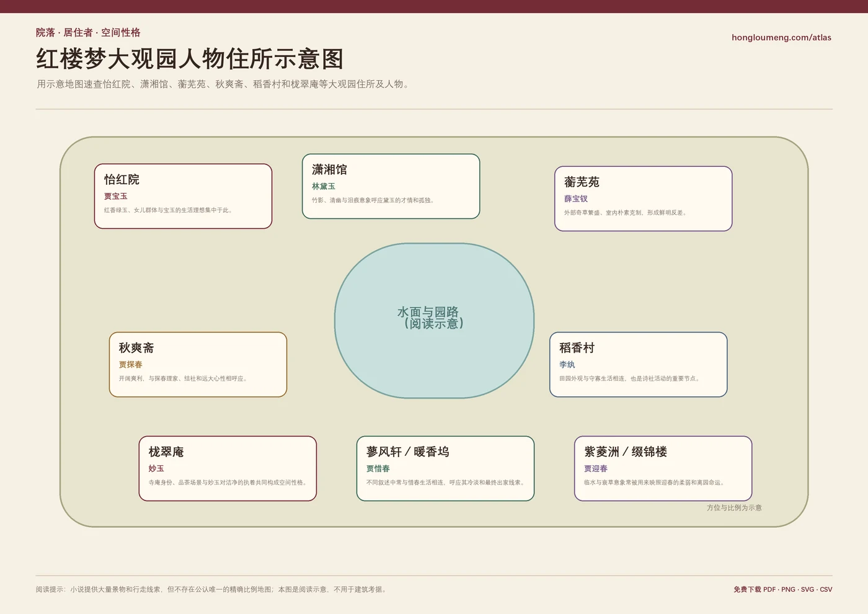Screen dimensions: 868x614
Task: Click the note 方位与比例为示意
Action: 734,507
